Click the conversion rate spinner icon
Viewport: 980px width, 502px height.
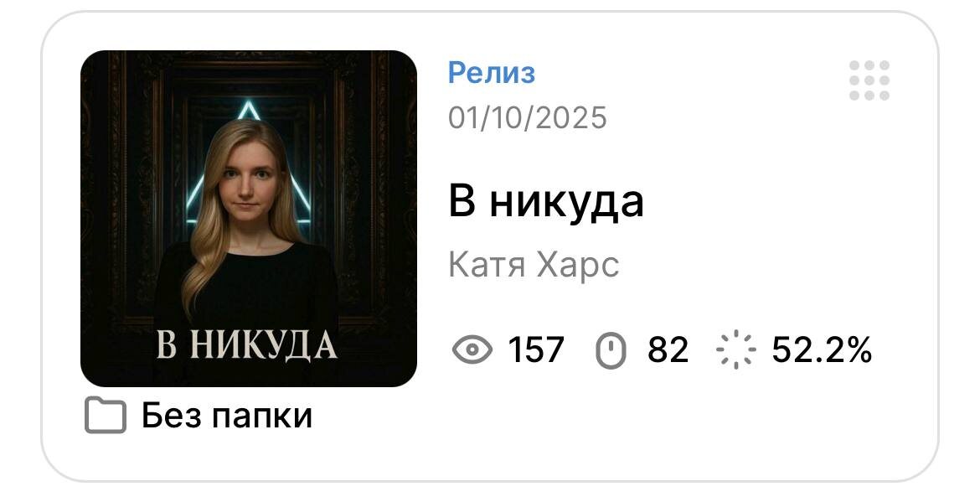coord(735,349)
